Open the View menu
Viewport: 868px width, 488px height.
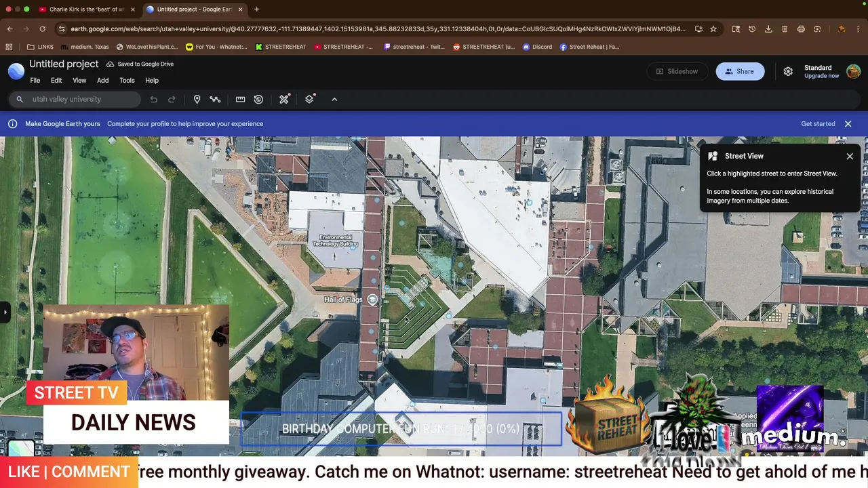coord(79,81)
